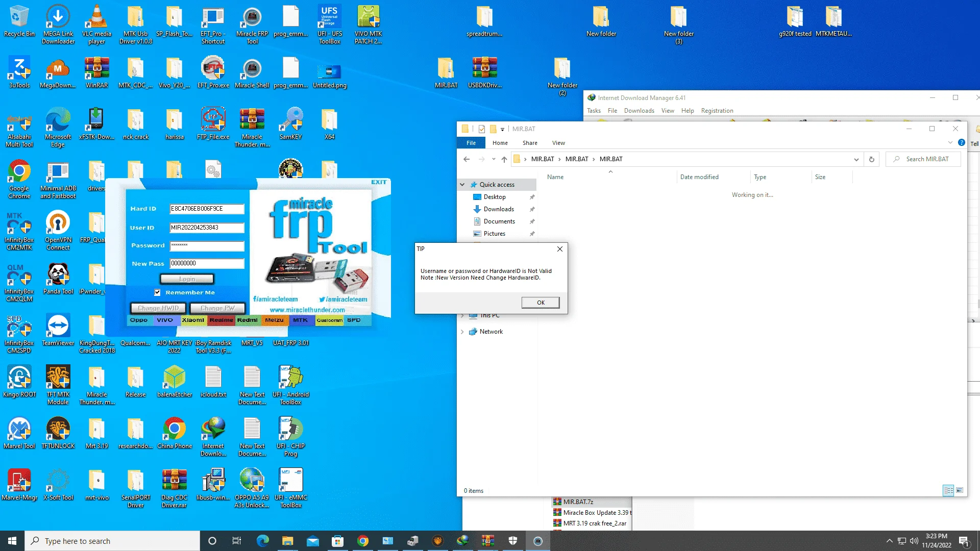Open the Recycle Bin desktop icon
The width and height of the screenshot is (980, 551).
[19, 21]
